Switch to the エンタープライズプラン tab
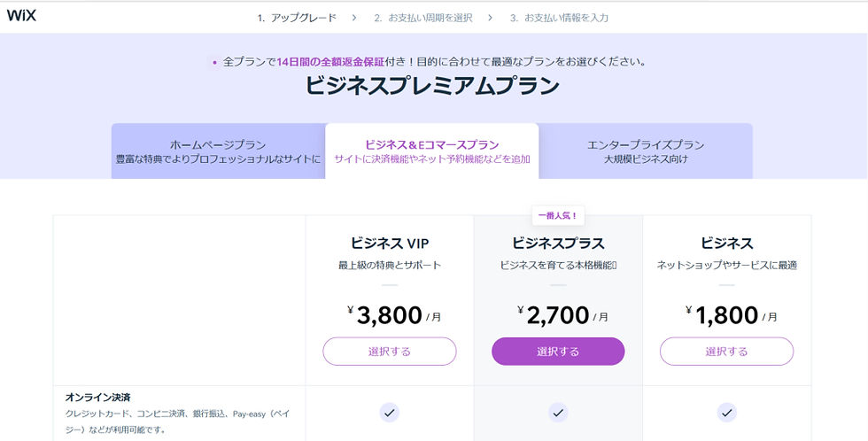 [646, 151]
